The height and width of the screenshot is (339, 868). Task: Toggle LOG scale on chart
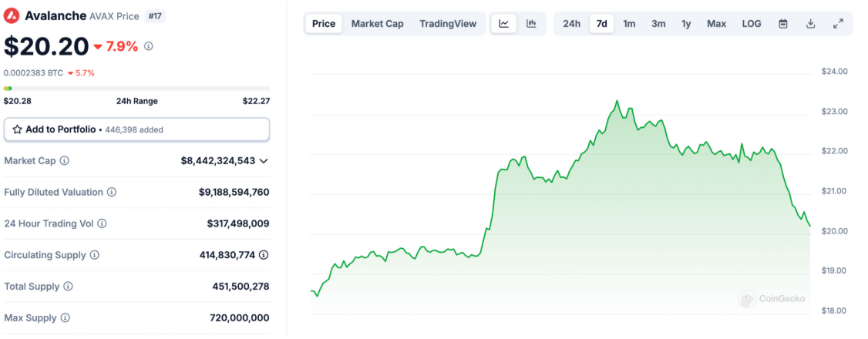point(752,24)
